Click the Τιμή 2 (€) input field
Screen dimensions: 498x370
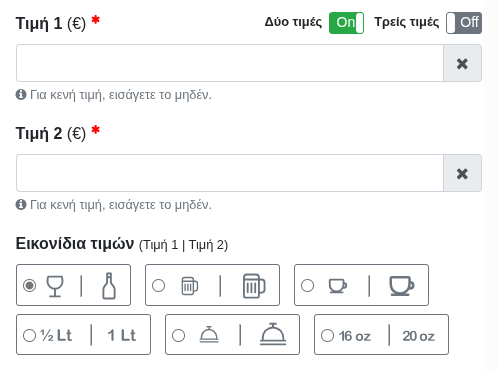click(230, 173)
